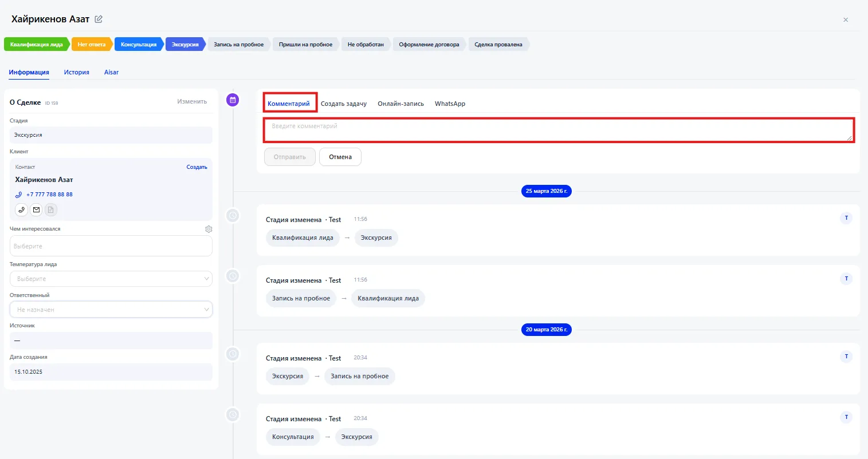Click Изменить in the О Сделке panel
Screen dimensions: 868x459
192,101
